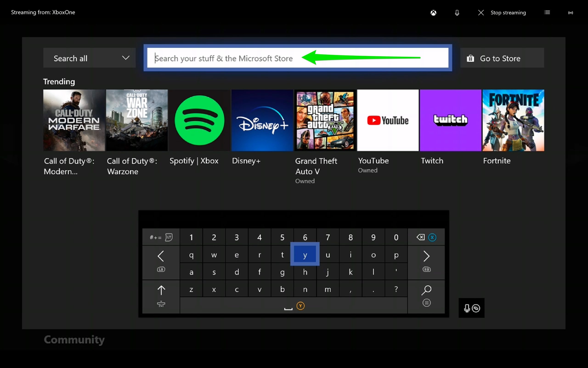The image size is (588, 368).
Task: Expand the Search all dropdown
Action: pos(89,58)
